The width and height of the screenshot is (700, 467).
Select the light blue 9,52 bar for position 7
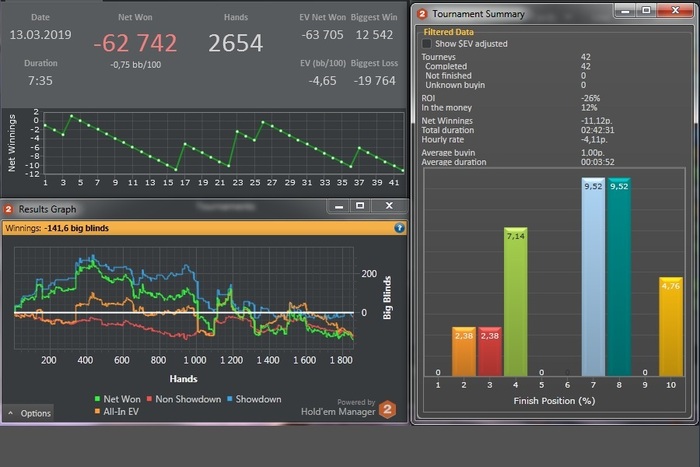[593, 277]
